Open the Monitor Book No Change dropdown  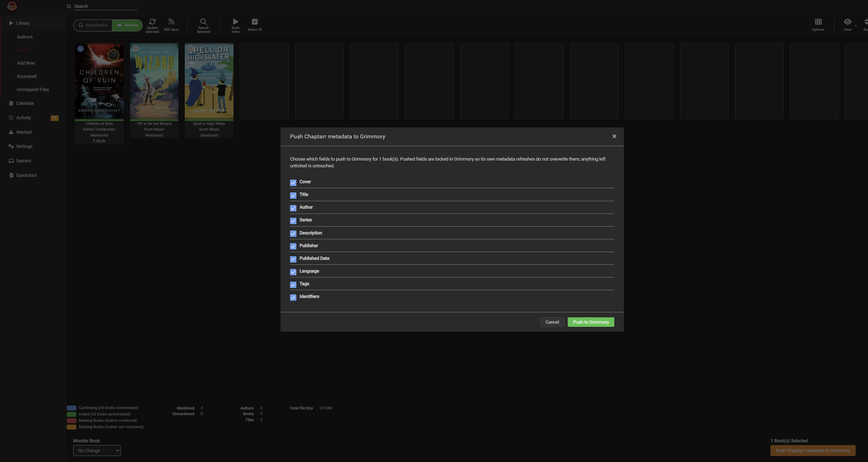tap(97, 450)
